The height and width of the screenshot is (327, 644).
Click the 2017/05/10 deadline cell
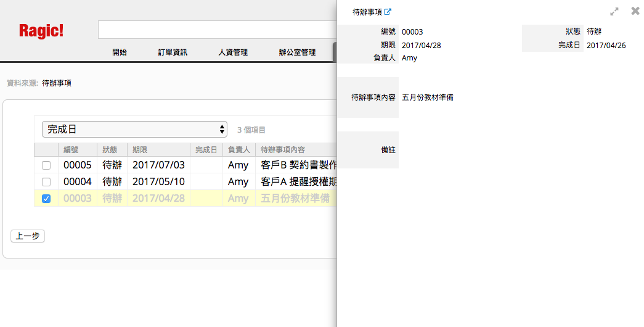(x=158, y=182)
